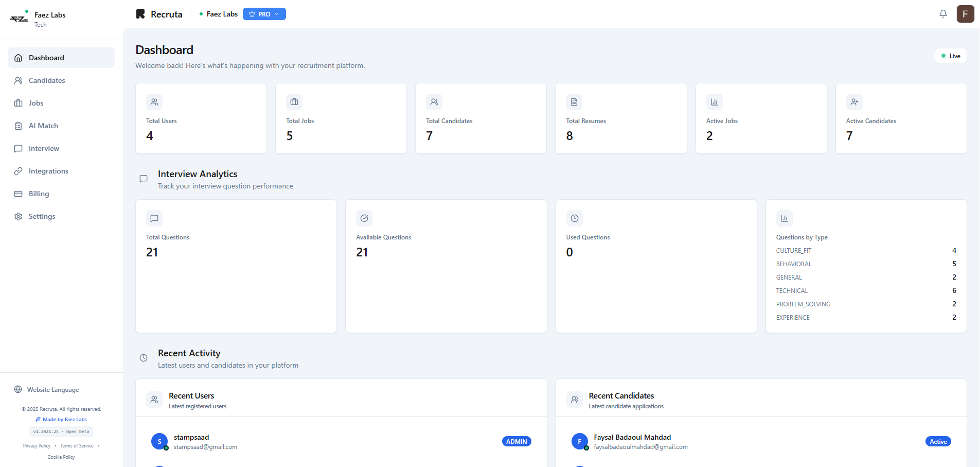
Task: Open the Website Language selector
Action: 52,390
